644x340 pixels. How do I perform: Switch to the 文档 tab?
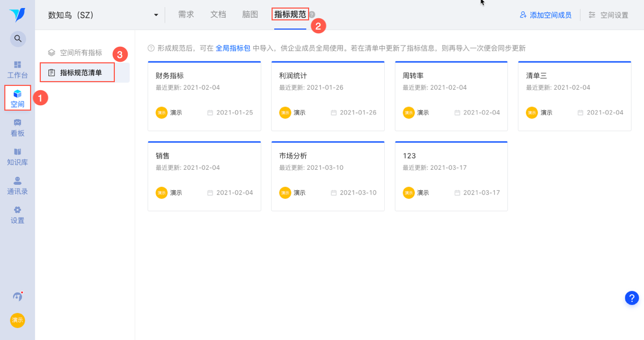point(218,15)
